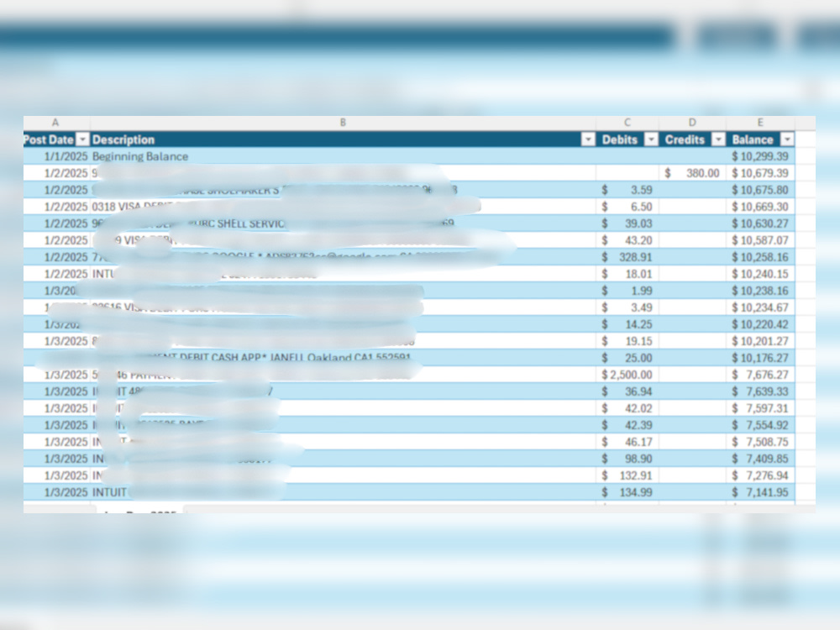
Task: Select balance cell $7,508.75
Action: tap(761, 442)
